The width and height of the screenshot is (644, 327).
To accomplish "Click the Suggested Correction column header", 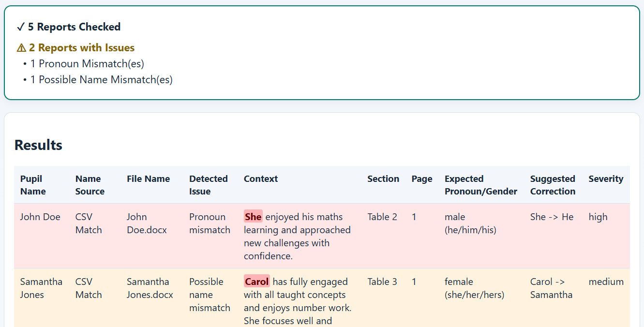I will tap(553, 185).
